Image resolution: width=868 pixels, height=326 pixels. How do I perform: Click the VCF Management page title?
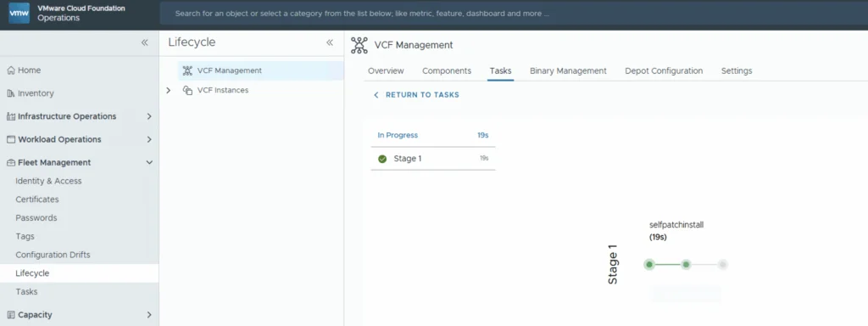click(414, 46)
